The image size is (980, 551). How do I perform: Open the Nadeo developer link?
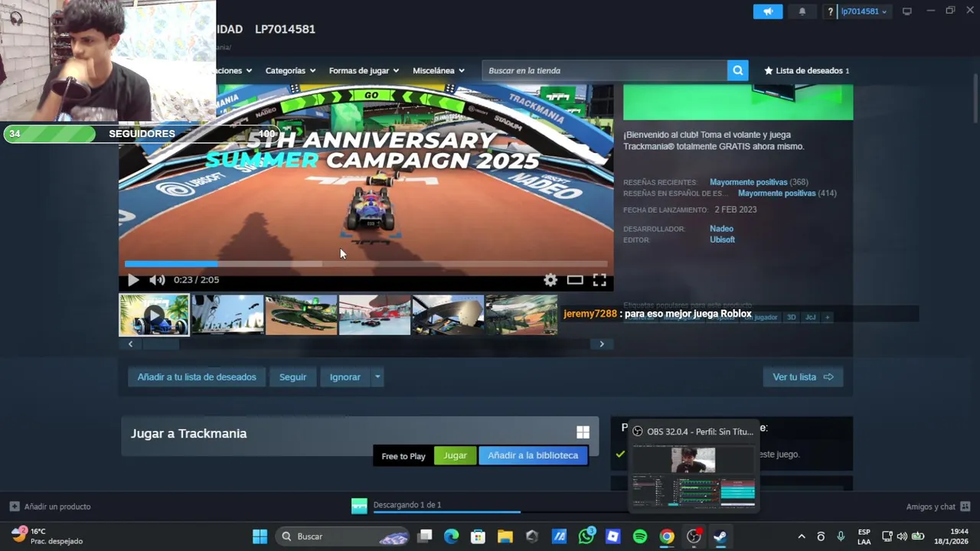(721, 229)
